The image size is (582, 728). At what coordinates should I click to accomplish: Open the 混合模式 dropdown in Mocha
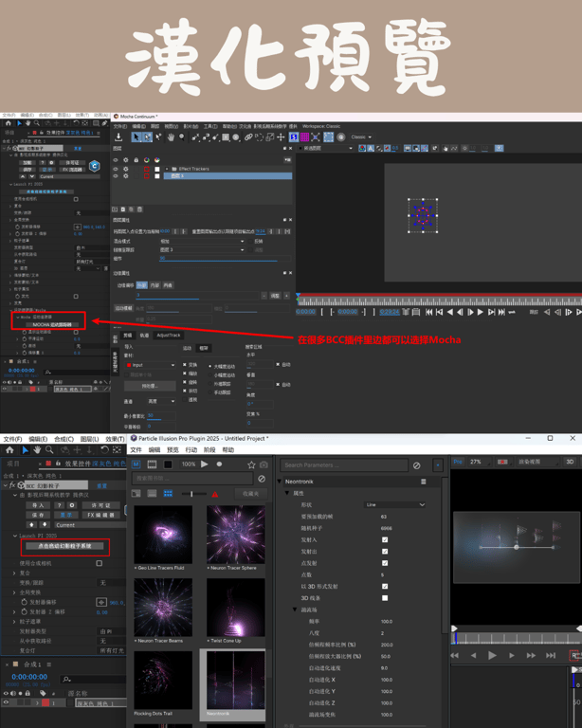[202, 242]
